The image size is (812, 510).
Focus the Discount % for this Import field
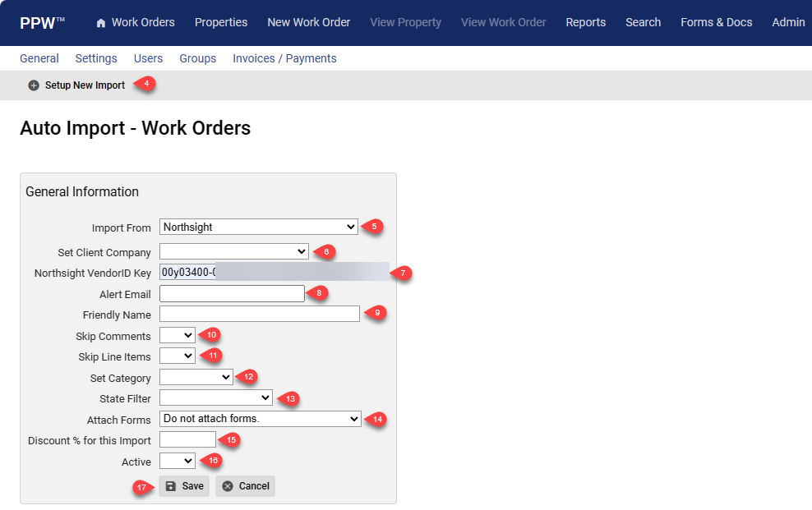[x=187, y=439]
